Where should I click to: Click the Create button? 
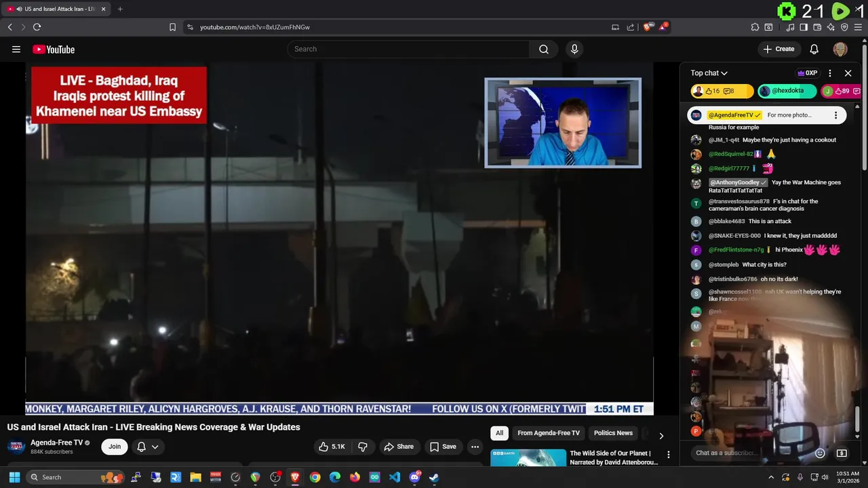(x=778, y=49)
